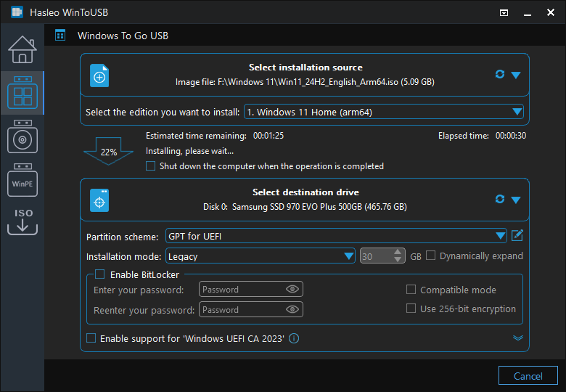
Task: Click the Enter your password field
Action: pyautogui.click(x=250, y=289)
